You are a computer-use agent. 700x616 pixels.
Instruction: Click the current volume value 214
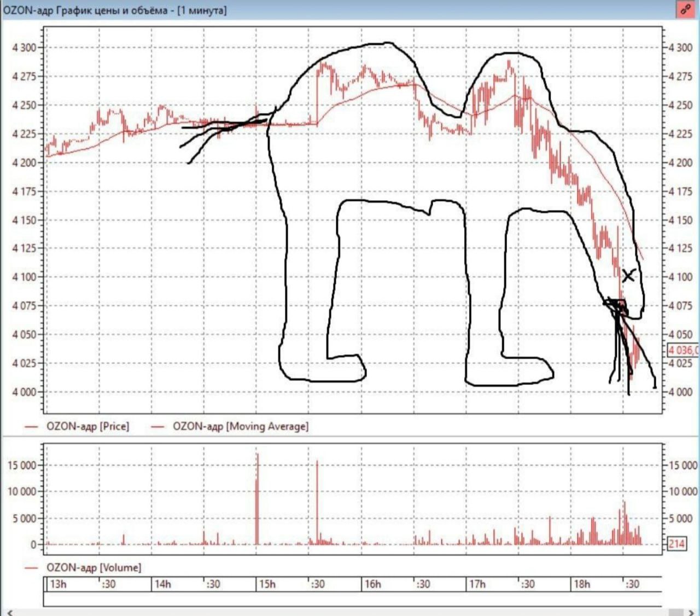pyautogui.click(x=676, y=543)
